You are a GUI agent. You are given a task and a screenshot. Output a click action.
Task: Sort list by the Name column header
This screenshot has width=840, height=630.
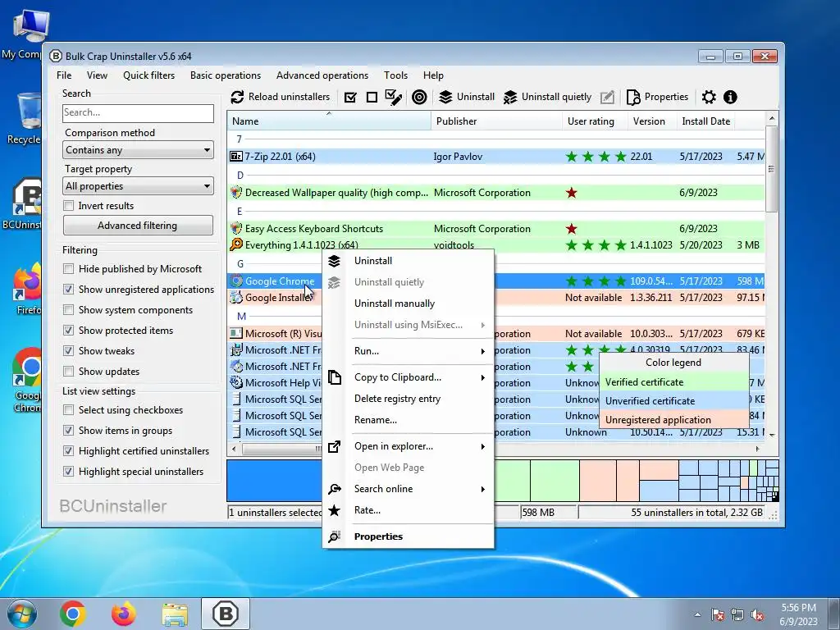point(329,121)
